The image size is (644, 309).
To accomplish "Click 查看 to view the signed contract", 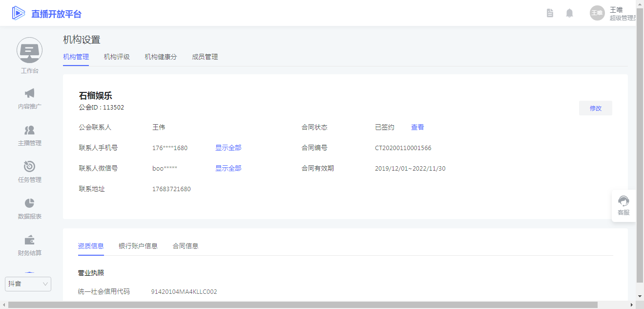I will 417,127.
